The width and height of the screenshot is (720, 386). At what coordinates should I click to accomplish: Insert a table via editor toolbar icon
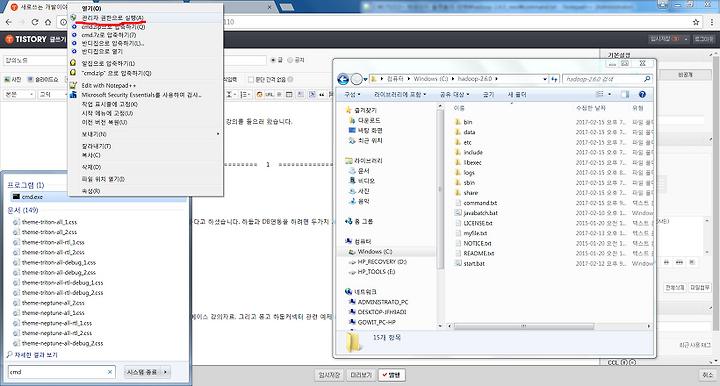[x=289, y=95]
